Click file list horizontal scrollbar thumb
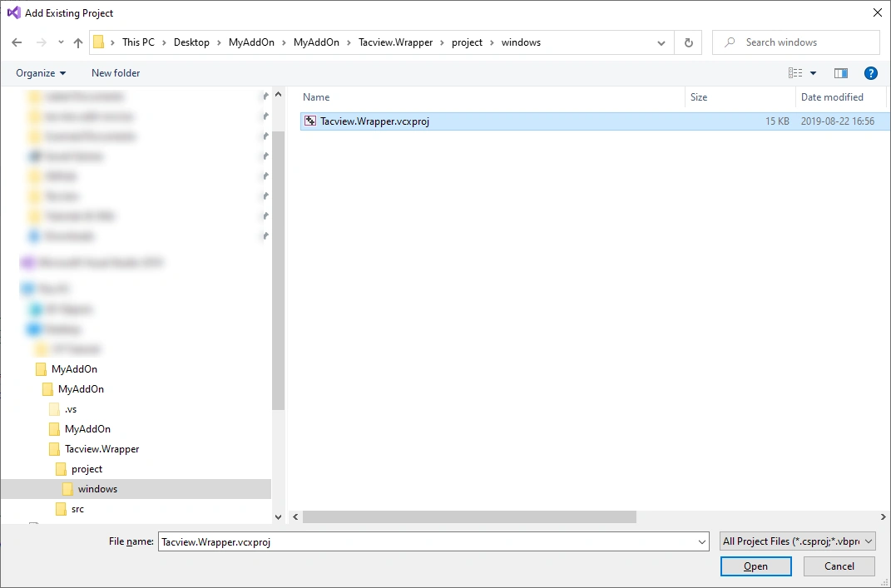This screenshot has height=588, width=891. point(469,517)
